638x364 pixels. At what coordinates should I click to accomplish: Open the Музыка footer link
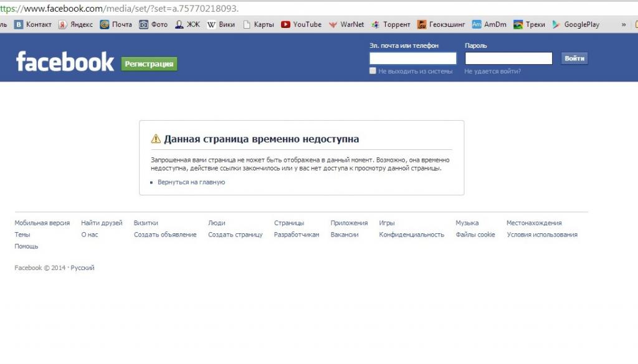coord(467,223)
